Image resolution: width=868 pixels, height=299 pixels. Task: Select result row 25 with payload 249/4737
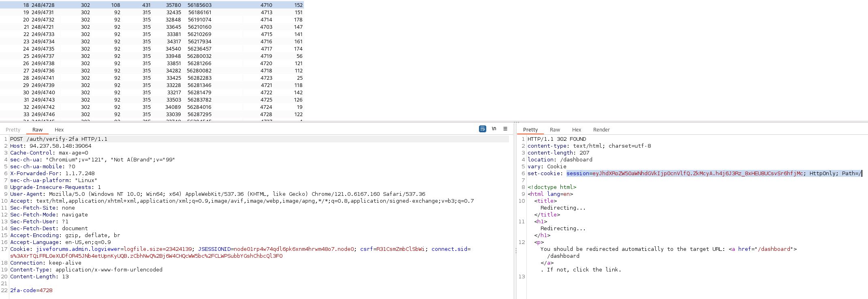152,56
